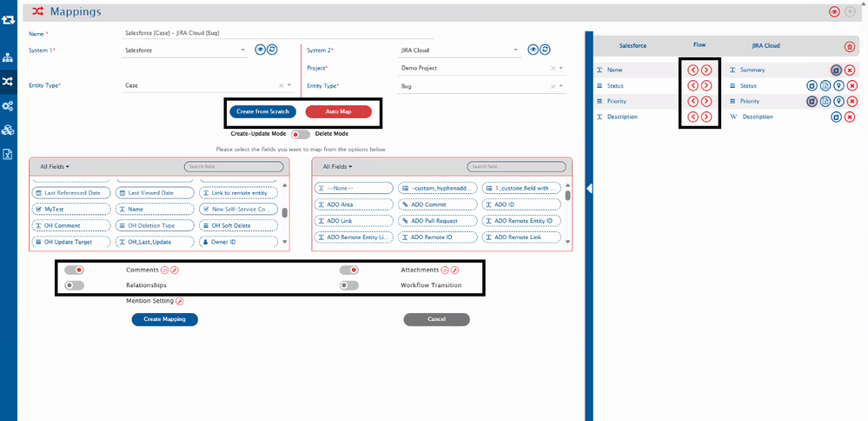Viewport: 868px width, 421px height.
Task: Remove the Summary mapping row
Action: (850, 70)
